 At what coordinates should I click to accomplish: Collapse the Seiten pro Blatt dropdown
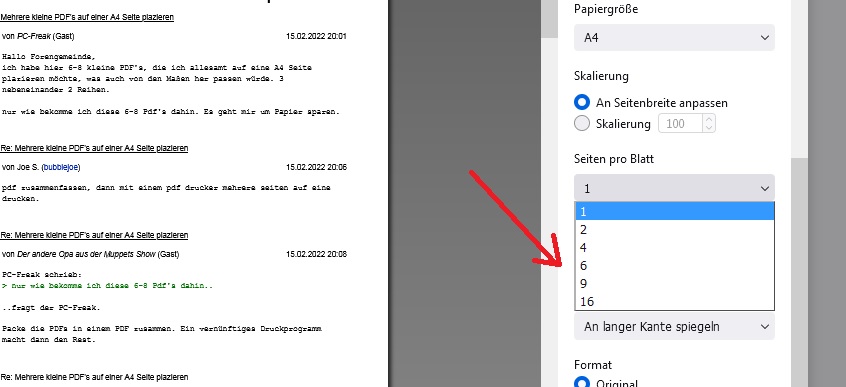pyautogui.click(x=674, y=188)
